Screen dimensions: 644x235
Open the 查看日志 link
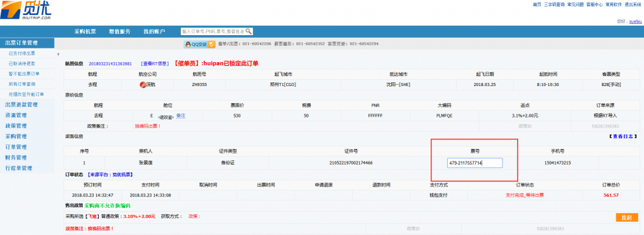[x=623, y=136]
